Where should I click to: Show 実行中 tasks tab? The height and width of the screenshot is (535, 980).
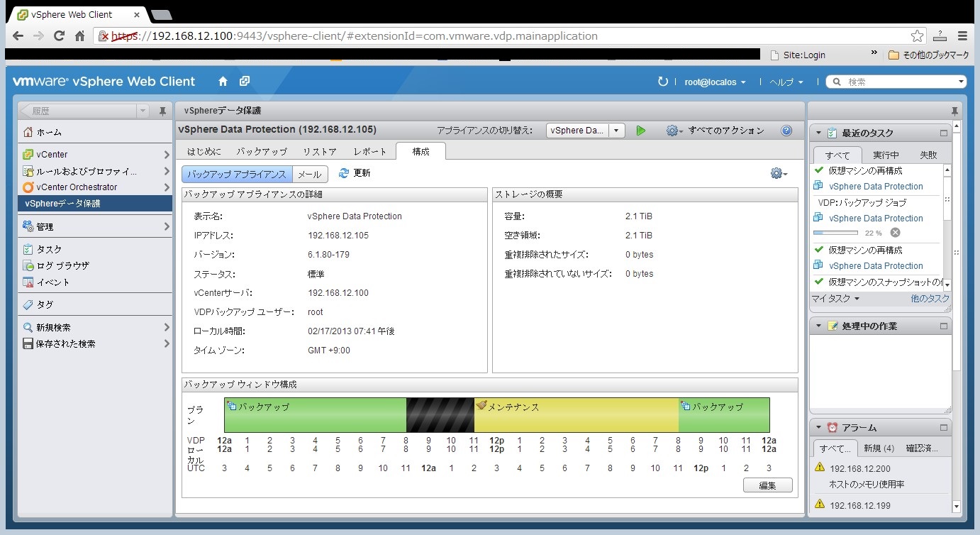886,155
